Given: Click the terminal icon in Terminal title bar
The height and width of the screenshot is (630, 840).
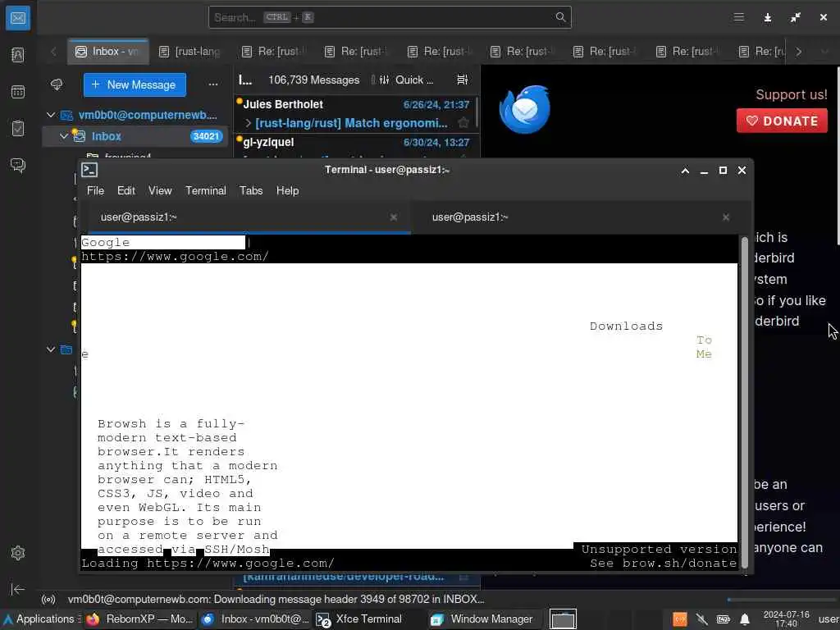Looking at the screenshot, I should point(89,170).
